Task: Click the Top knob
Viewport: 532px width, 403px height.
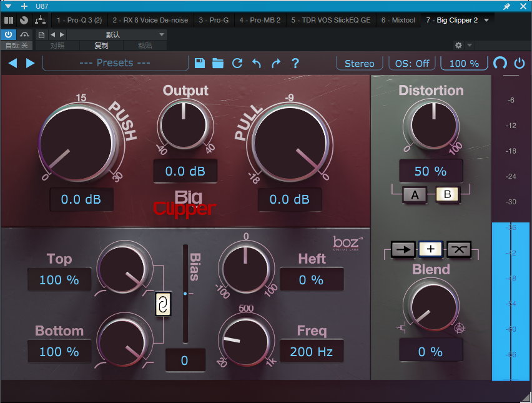Action: pos(124,268)
